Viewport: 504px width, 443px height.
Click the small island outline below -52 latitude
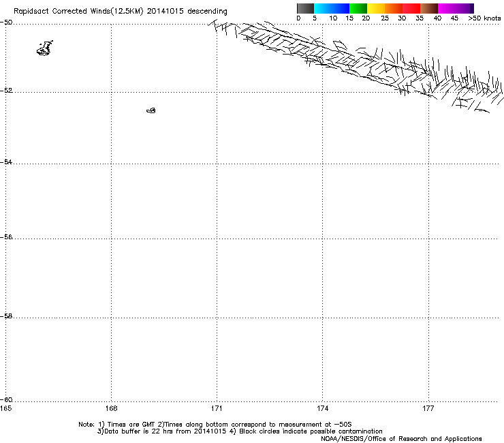pyautogui.click(x=151, y=110)
